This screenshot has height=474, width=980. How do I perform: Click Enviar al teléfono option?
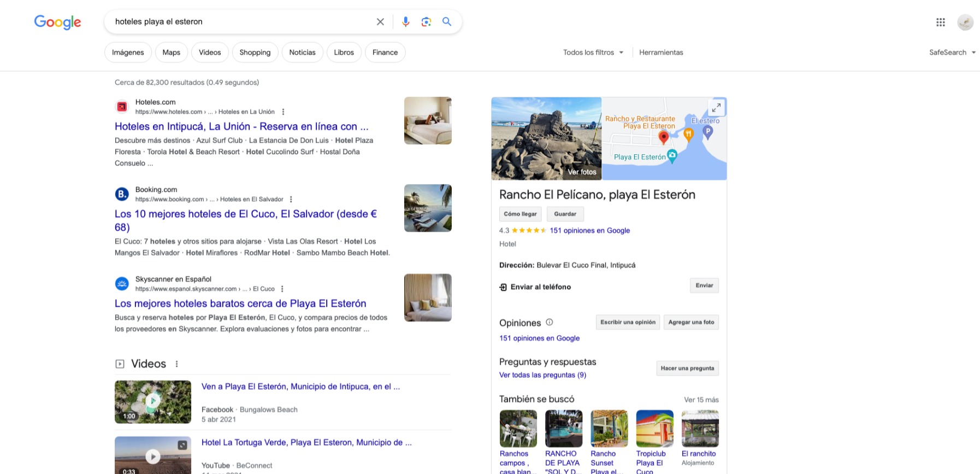[535, 287]
